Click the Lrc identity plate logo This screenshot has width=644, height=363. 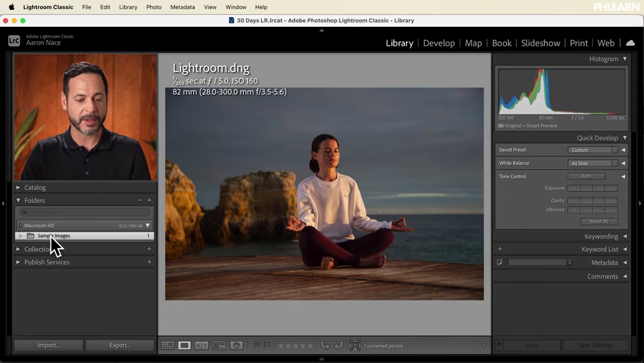[14, 40]
